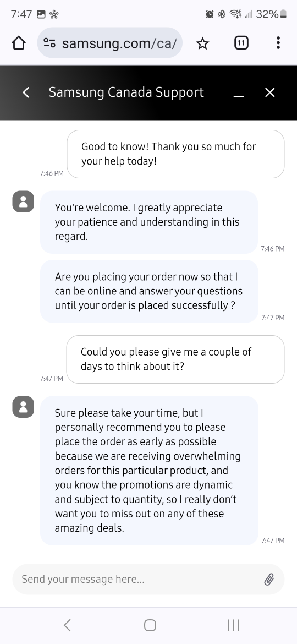The image size is (297, 644).
Task: Tap the agent avatar beside 'Sure please take'
Action: [x=23, y=407]
